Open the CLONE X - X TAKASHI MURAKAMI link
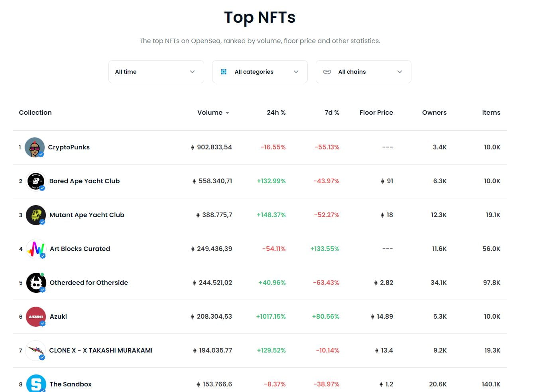Image resolution: width=545 pixels, height=392 pixels. coord(101,351)
